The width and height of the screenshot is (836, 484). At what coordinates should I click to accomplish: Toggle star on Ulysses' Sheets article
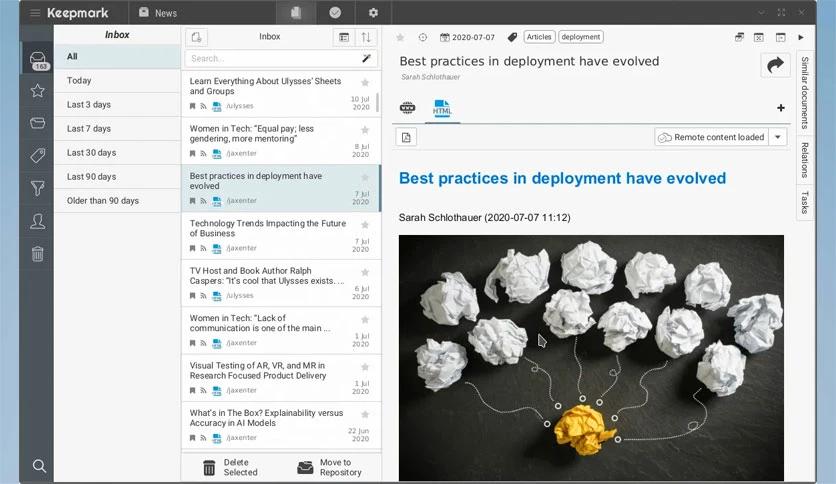(365, 82)
